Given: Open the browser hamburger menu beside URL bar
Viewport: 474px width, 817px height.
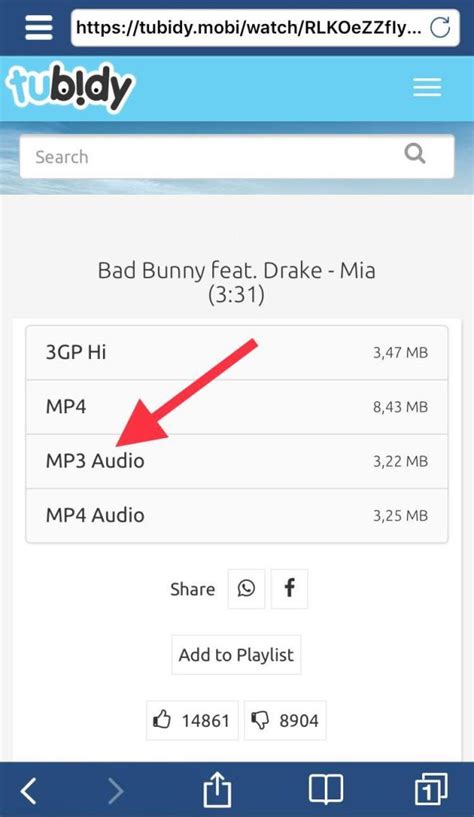Looking at the screenshot, I should pos(39,26).
